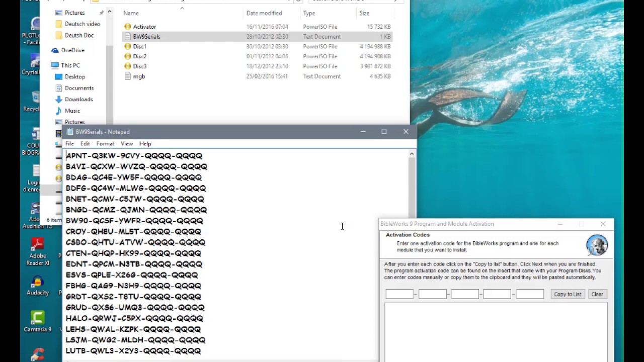Click fifth activation code input box
644x362 pixels.
[530, 294]
